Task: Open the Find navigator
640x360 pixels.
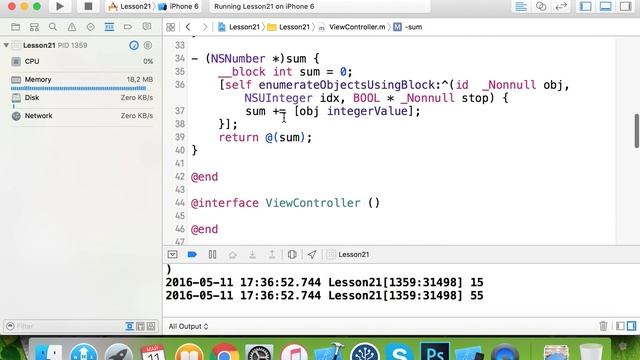Action: tap(53, 27)
